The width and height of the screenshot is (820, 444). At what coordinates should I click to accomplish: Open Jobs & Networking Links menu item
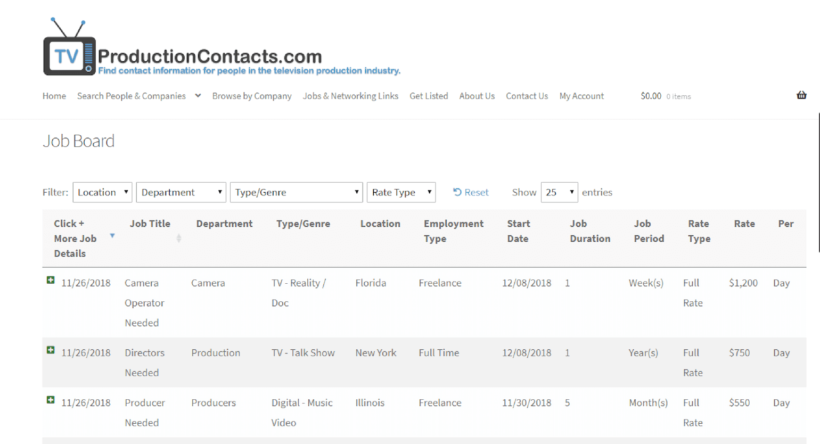(x=350, y=96)
